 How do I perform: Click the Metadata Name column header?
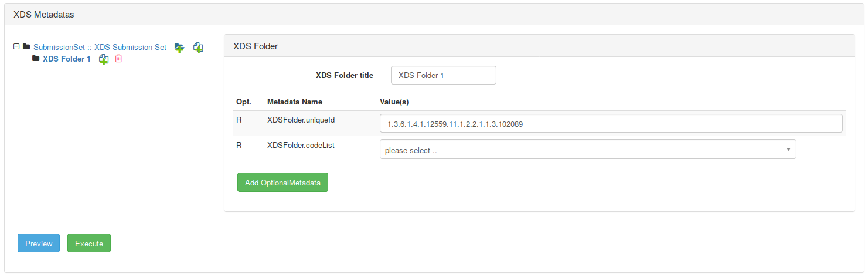point(294,102)
